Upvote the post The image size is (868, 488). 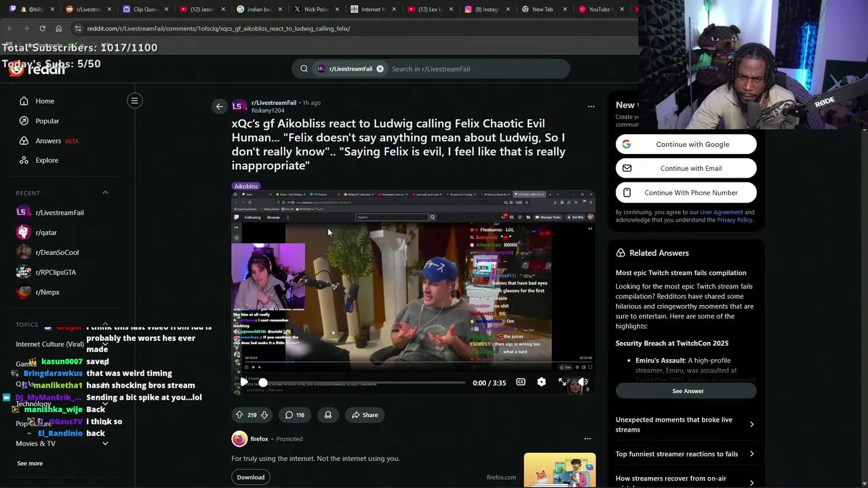239,415
